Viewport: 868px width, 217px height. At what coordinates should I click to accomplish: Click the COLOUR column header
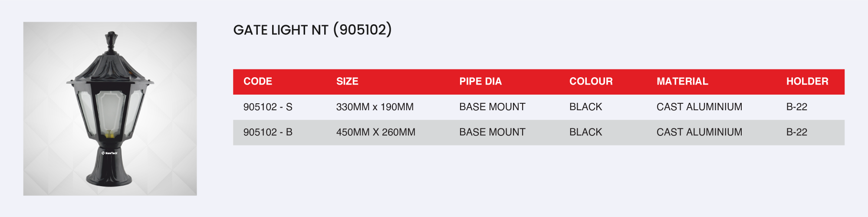click(x=591, y=82)
